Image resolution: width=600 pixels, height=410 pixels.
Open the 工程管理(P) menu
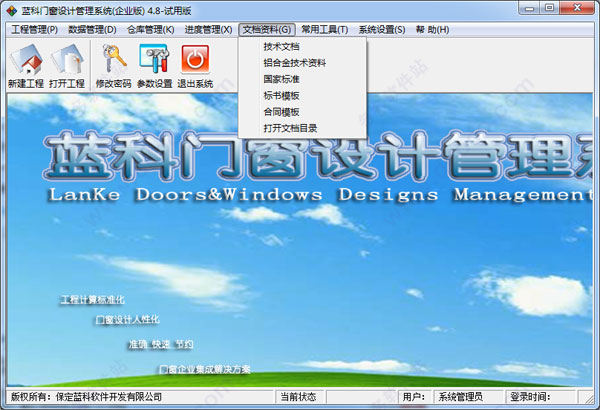point(34,29)
